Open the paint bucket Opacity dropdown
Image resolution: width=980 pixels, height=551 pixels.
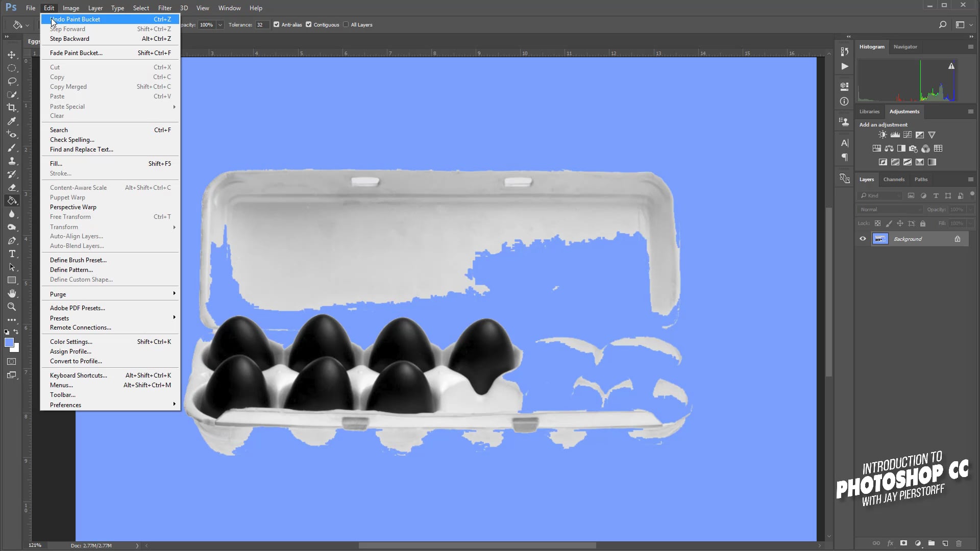pyautogui.click(x=219, y=24)
